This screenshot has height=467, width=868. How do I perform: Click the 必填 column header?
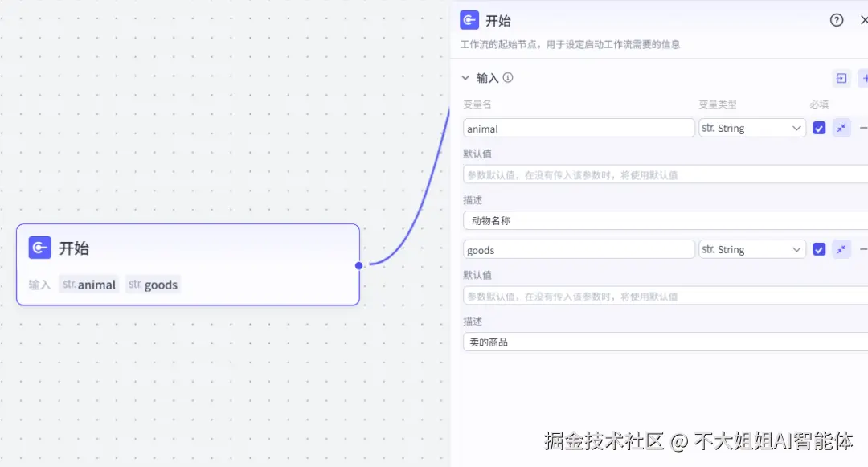(x=819, y=104)
